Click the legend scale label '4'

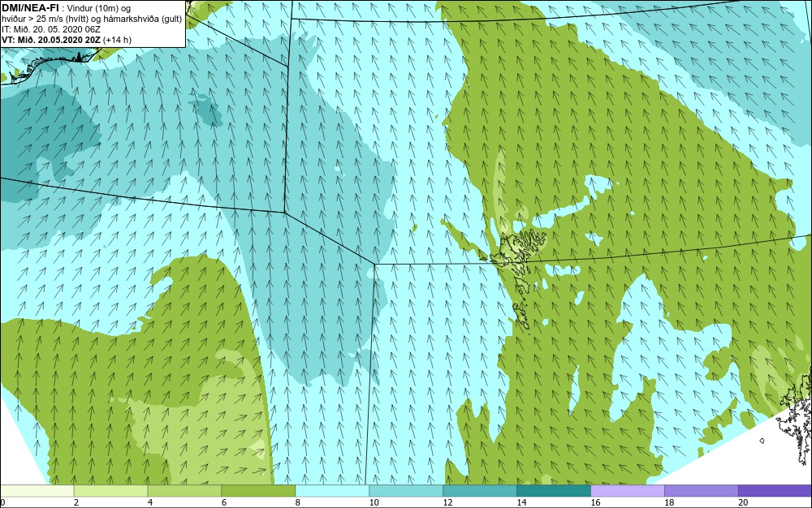tap(150, 502)
